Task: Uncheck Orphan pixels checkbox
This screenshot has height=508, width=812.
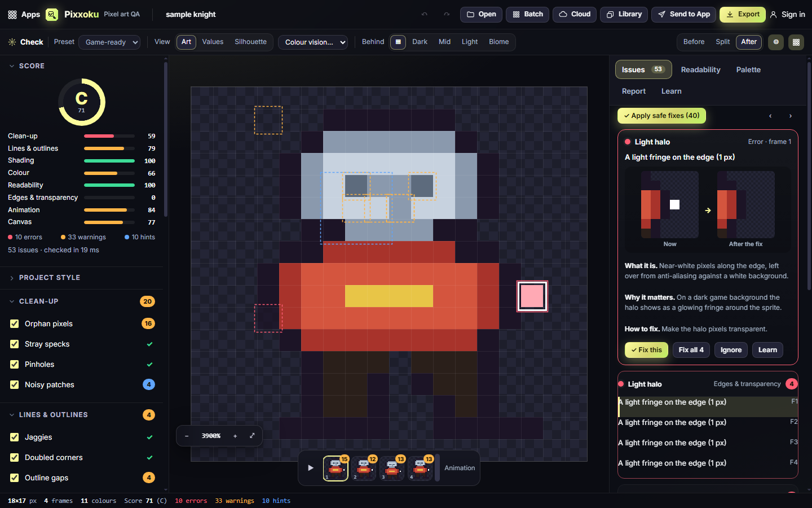Action: 15,324
